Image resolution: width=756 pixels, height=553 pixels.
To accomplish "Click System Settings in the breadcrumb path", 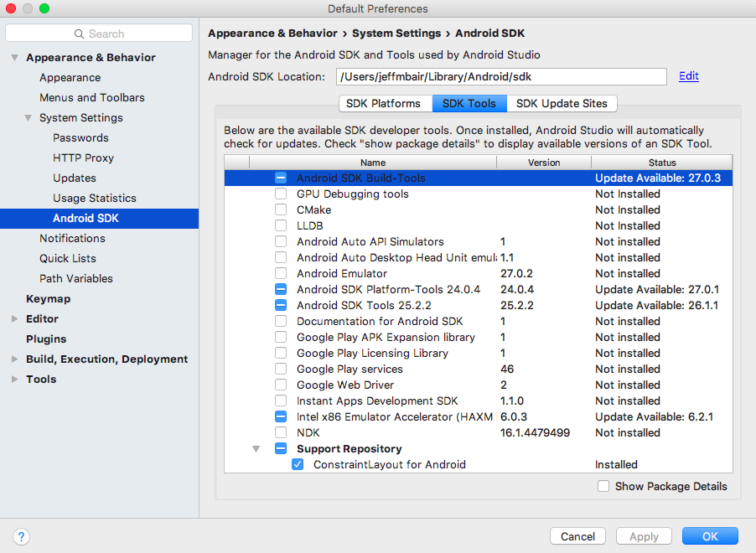I will pos(396,34).
